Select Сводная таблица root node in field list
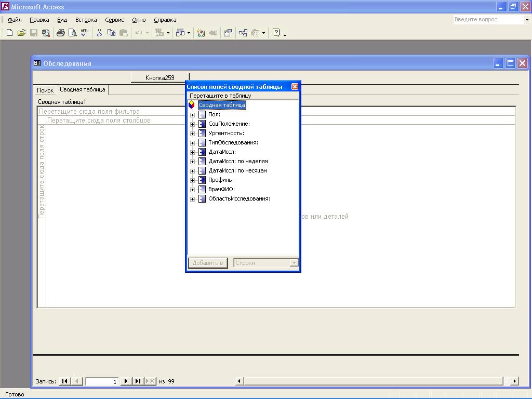Image resolution: width=532 pixels, height=399 pixels. click(221, 105)
